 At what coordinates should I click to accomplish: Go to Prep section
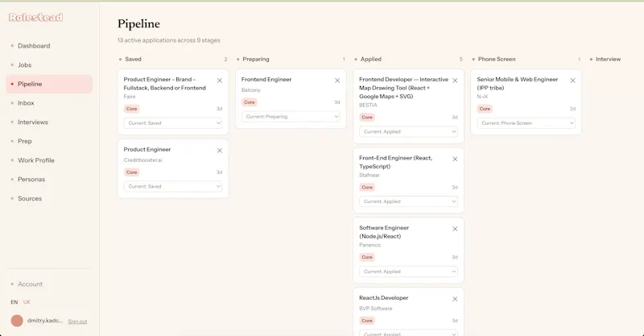pyautogui.click(x=49, y=141)
